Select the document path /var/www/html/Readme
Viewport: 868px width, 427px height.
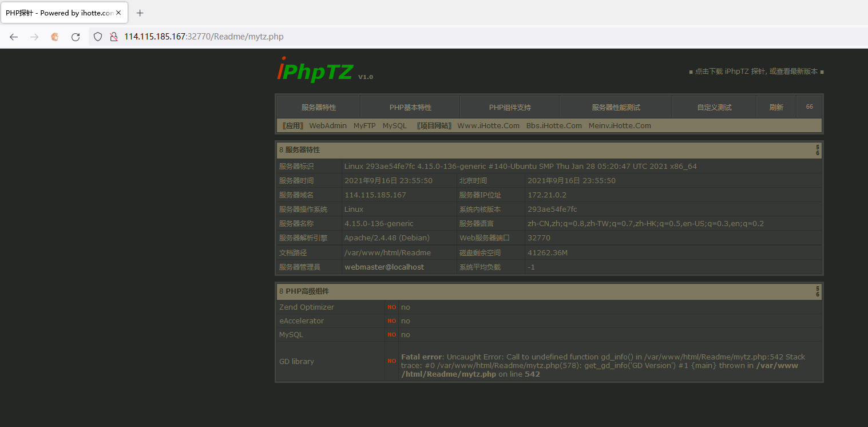[x=387, y=252]
